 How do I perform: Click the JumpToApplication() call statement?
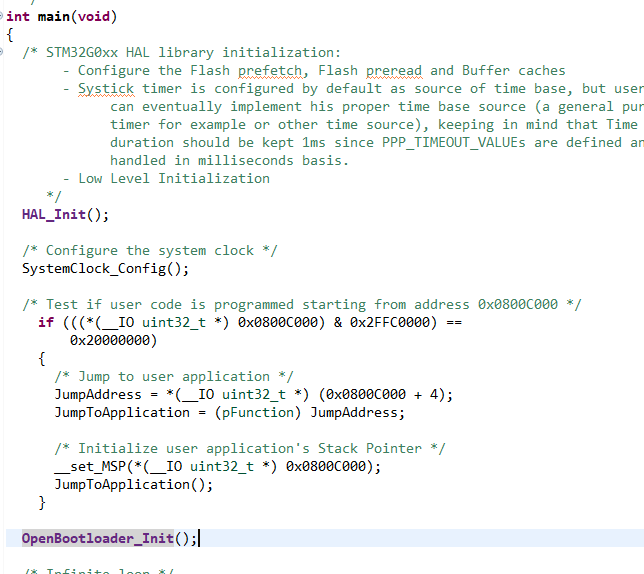click(134, 484)
